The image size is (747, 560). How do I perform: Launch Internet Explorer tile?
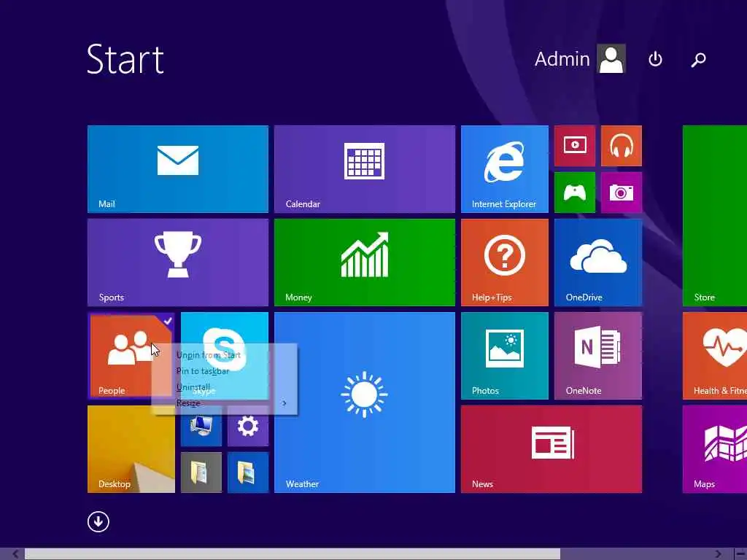505,169
